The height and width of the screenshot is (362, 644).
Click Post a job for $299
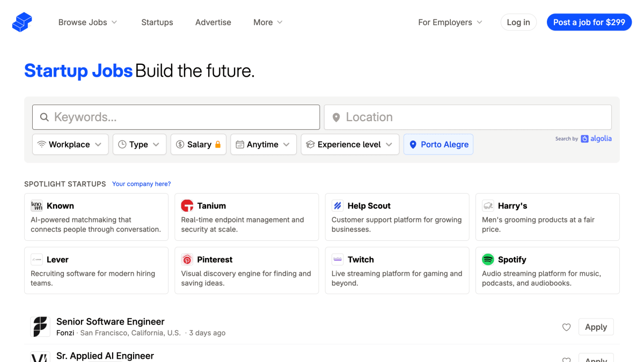pyautogui.click(x=589, y=22)
